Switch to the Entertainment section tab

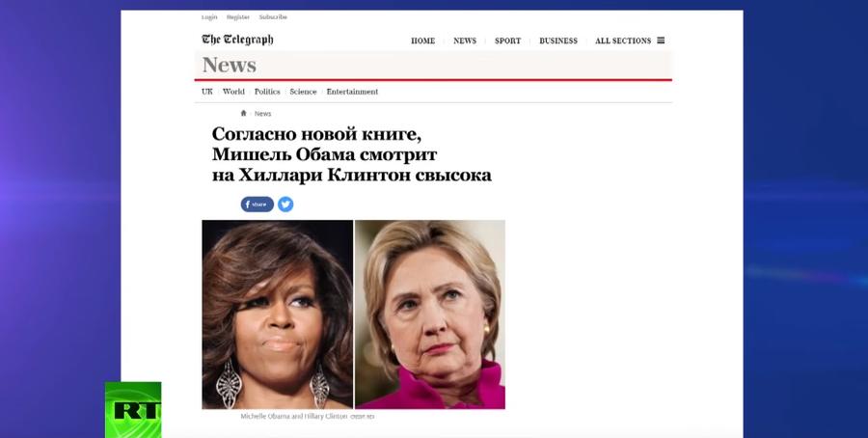(352, 92)
